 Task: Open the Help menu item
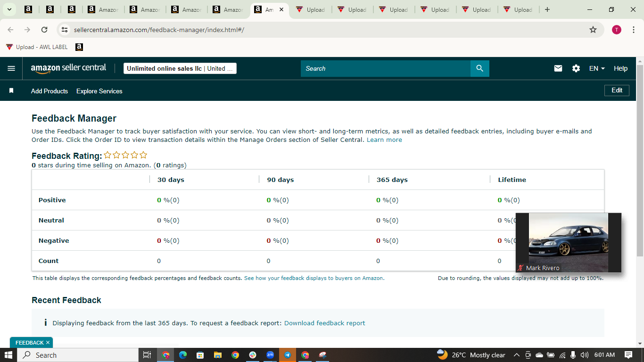pos(620,68)
